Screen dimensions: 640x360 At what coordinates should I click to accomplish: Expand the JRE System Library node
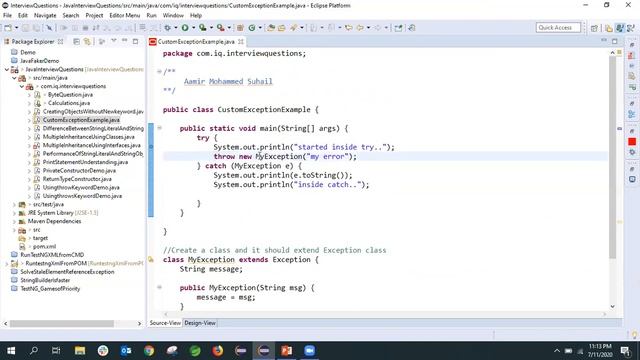click(x=14, y=213)
